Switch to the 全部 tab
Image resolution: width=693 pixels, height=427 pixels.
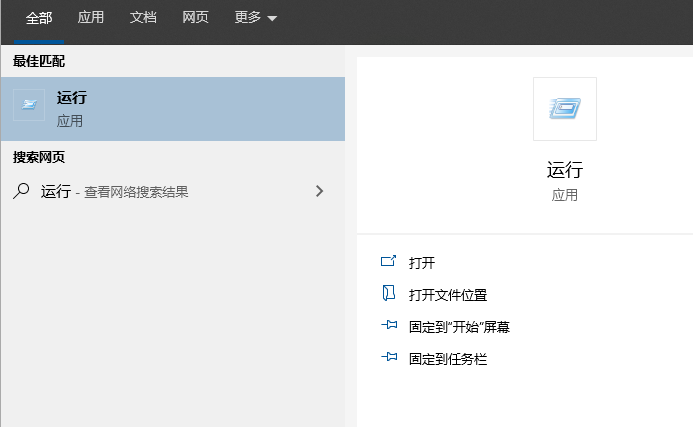click(39, 18)
